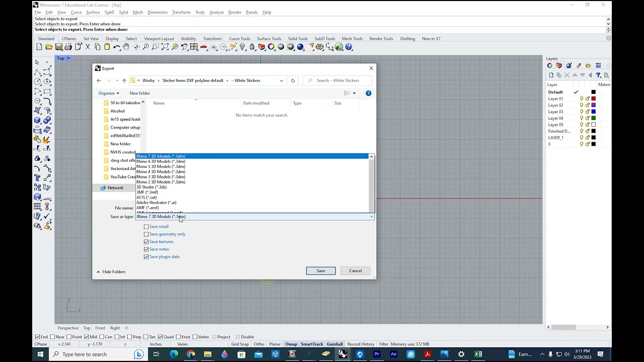Switch to the Perspective viewport tab

point(68,328)
